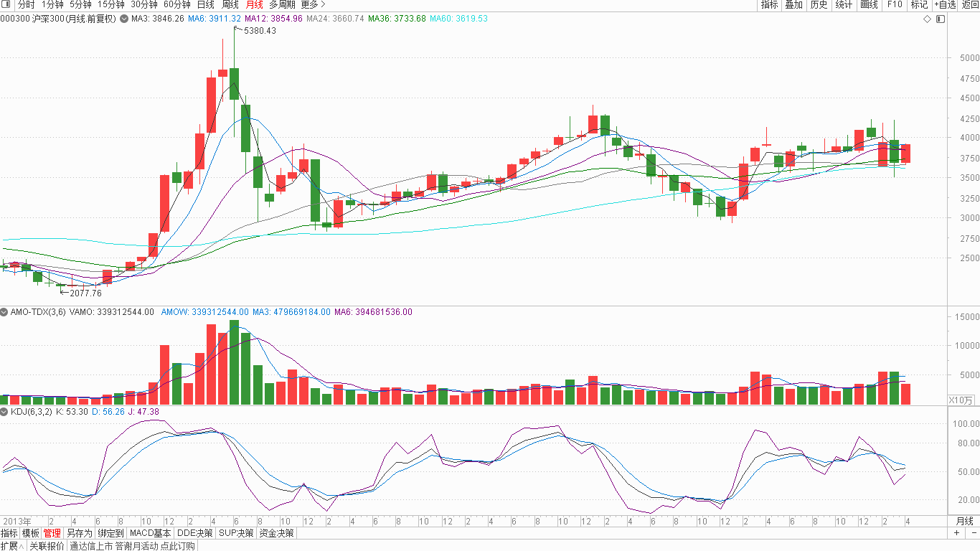
Task: Click the 000300 沪深300 chart title
Action: tap(58, 19)
